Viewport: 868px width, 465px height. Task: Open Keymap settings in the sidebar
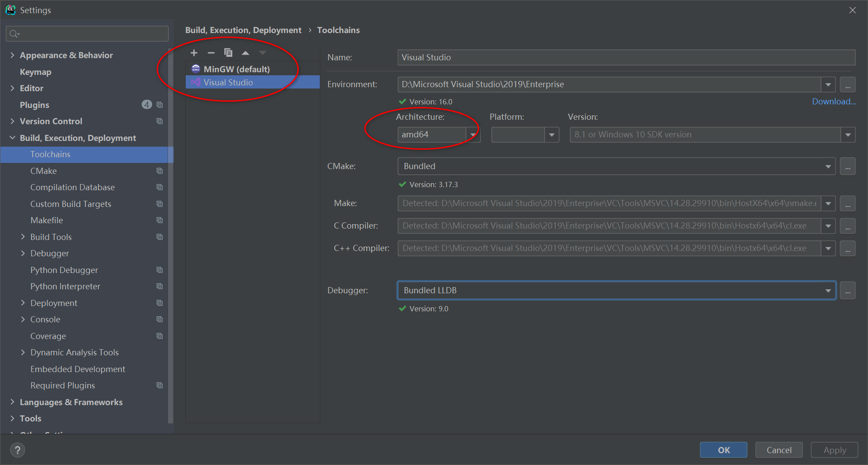36,72
